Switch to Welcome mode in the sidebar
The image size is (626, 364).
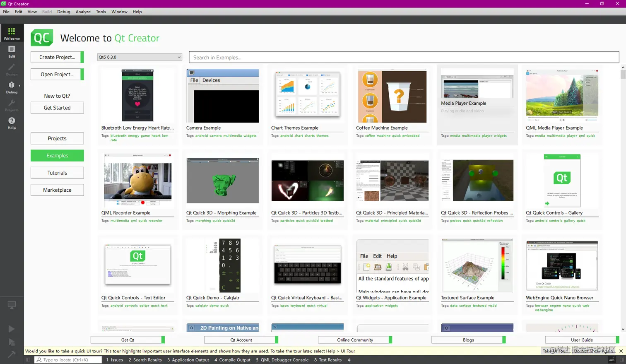12,34
